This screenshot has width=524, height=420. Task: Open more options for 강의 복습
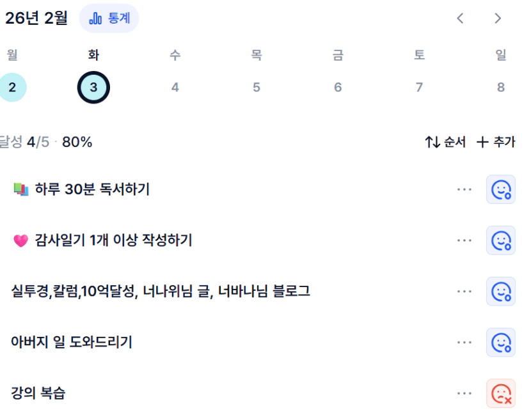pyautogui.click(x=464, y=393)
